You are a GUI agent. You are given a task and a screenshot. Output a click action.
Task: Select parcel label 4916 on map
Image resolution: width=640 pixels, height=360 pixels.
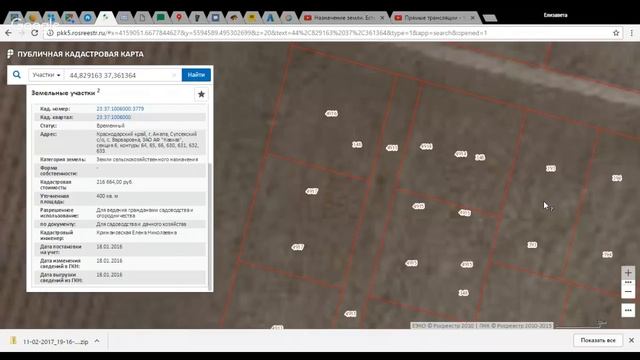[331, 113]
